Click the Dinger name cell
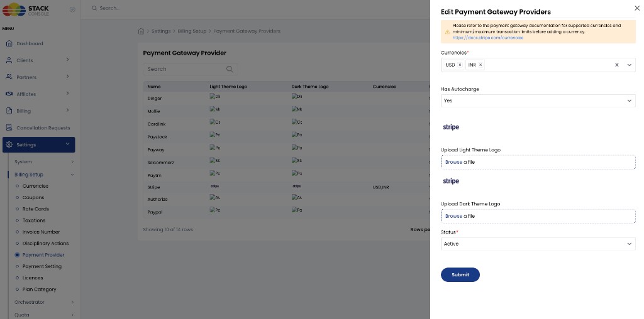The width and height of the screenshot is (644, 319). (x=155, y=99)
